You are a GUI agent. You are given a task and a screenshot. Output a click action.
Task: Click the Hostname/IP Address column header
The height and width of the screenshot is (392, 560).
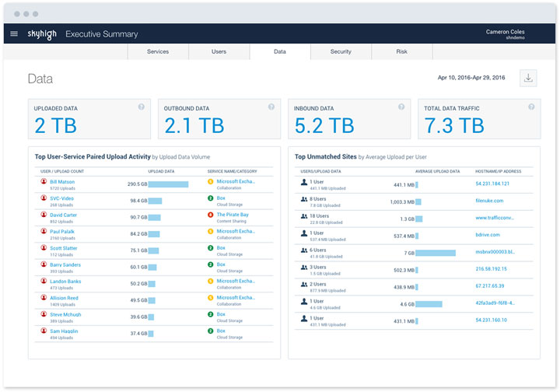click(499, 171)
